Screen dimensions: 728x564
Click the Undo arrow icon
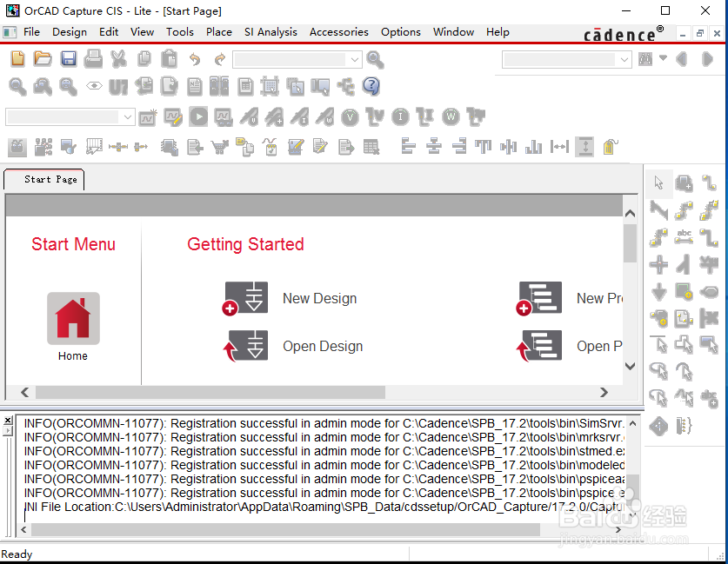(195, 59)
